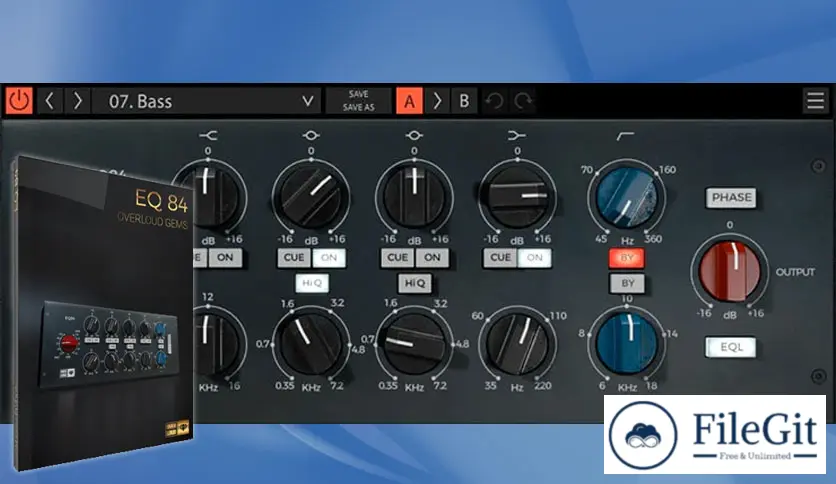
Task: Toggle the orange power bypass button
Action: (x=19, y=101)
